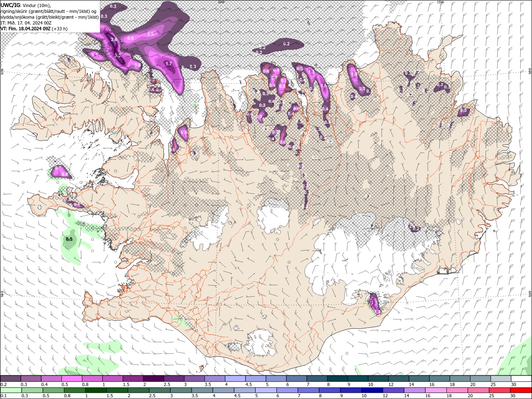Pick the dark teal 8 swatch in the upper legend

pos(337,379)
